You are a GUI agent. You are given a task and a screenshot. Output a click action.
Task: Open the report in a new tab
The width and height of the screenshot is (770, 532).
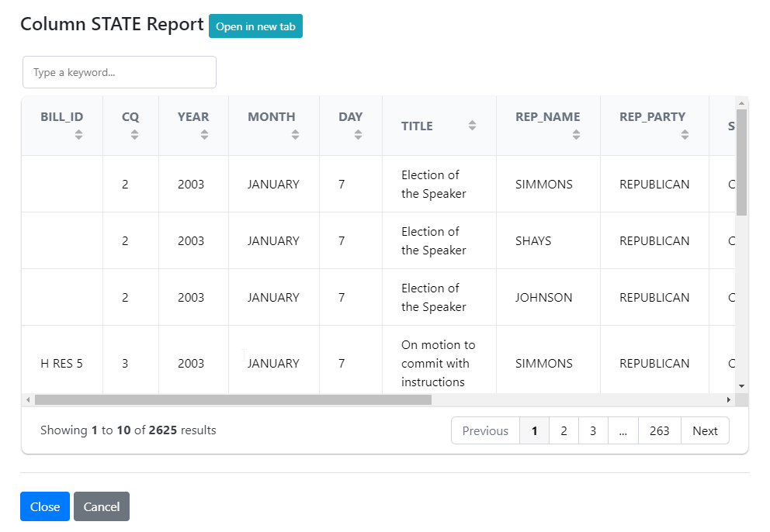(x=255, y=26)
